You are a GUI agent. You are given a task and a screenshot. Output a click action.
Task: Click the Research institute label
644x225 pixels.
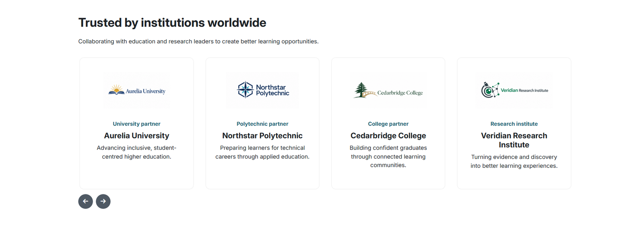[x=514, y=124]
